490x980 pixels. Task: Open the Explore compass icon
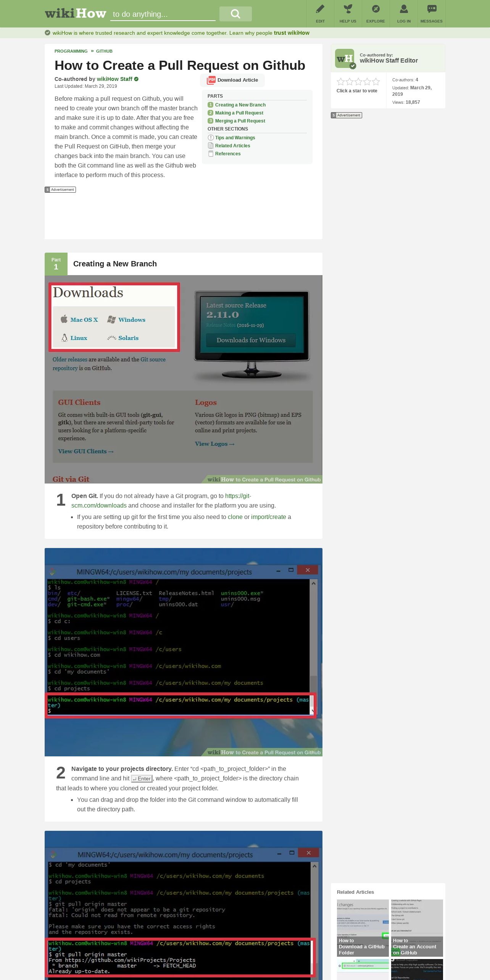click(376, 9)
